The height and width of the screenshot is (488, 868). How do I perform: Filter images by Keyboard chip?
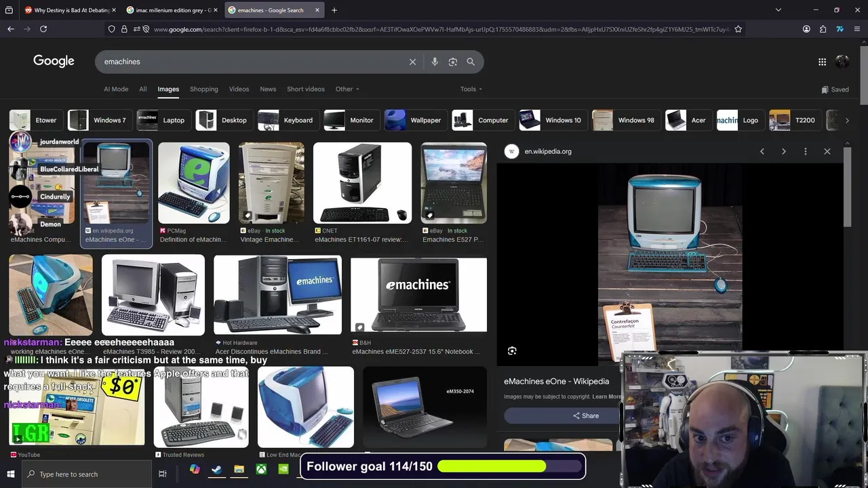click(x=288, y=120)
